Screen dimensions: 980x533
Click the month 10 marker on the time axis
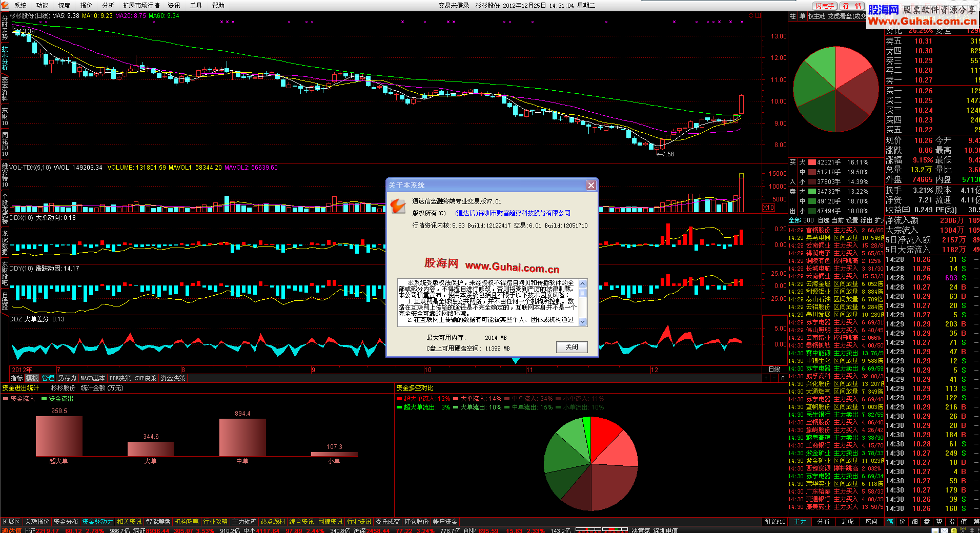tap(428, 370)
